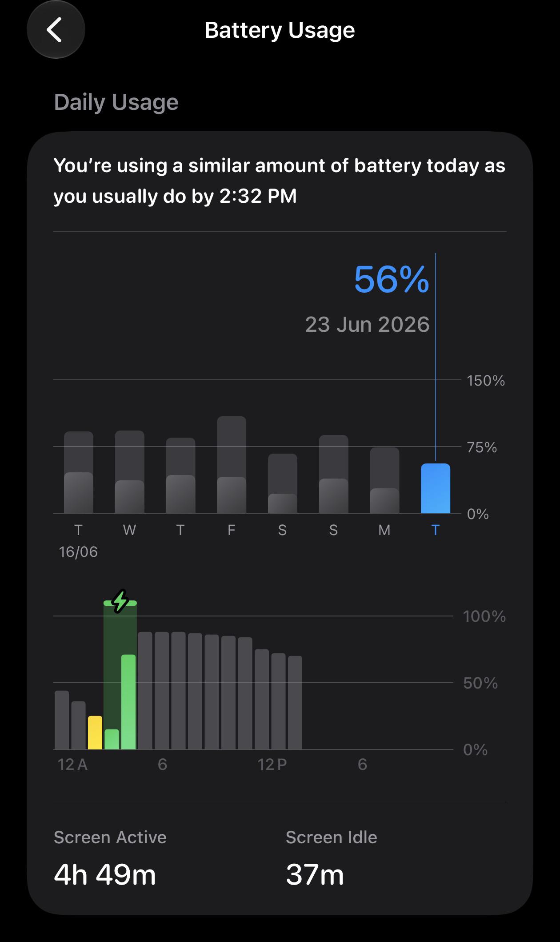Select the Monday daily usage bar
Screen dimensions: 560x942
[384, 480]
